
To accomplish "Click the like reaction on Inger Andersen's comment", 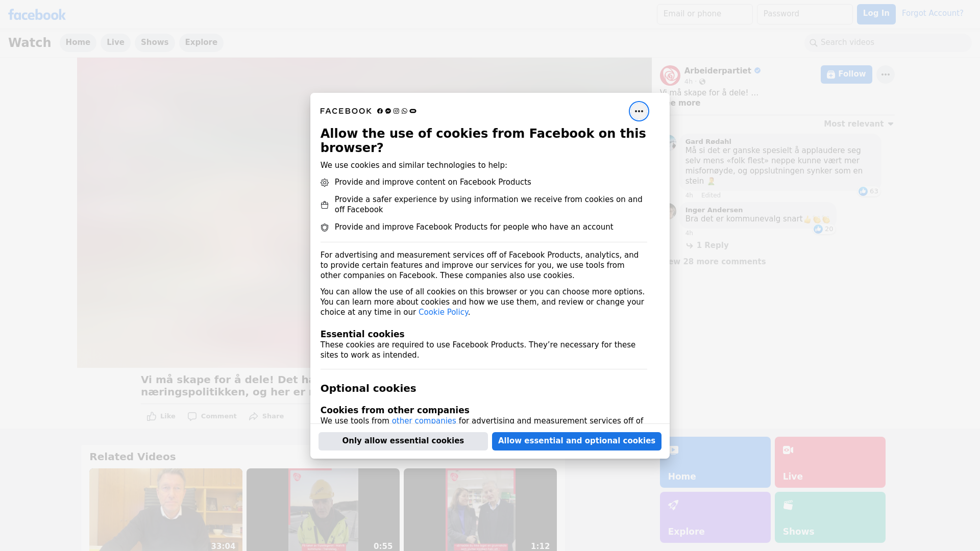I will point(818,229).
